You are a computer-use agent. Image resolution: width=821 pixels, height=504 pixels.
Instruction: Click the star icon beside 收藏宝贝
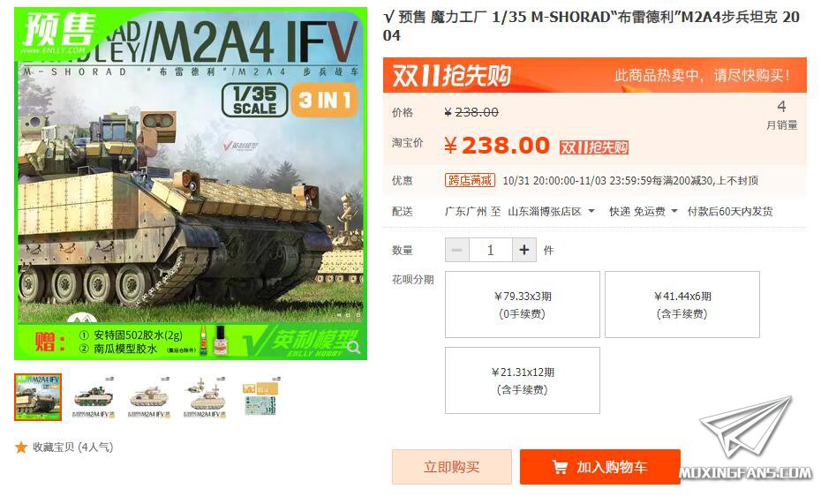point(21,447)
